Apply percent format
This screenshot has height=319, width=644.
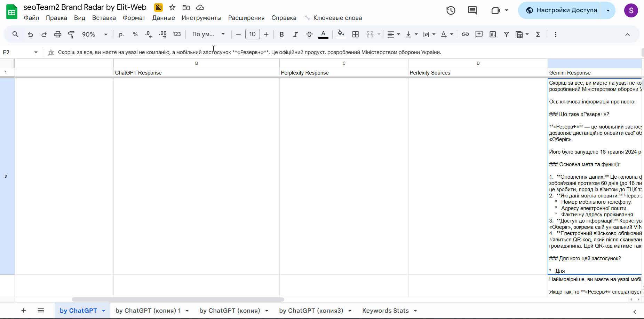click(x=135, y=34)
